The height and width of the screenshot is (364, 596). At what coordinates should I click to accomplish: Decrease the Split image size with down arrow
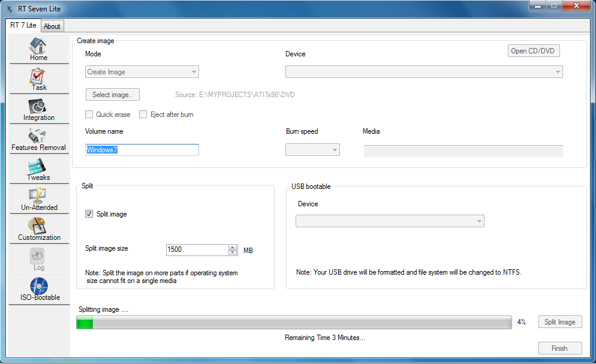(x=233, y=252)
